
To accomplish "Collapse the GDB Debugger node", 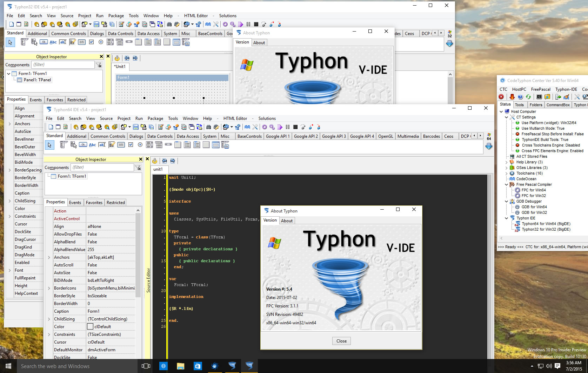I will 507,201.
